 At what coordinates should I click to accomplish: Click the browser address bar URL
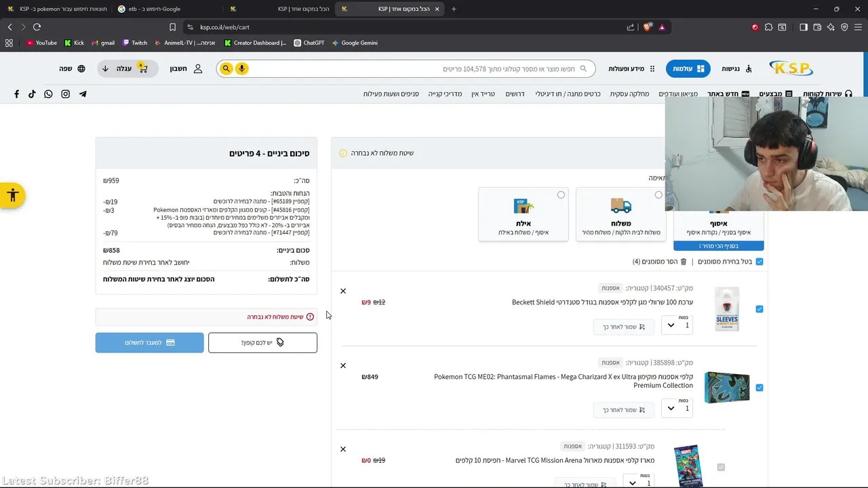pos(224,27)
